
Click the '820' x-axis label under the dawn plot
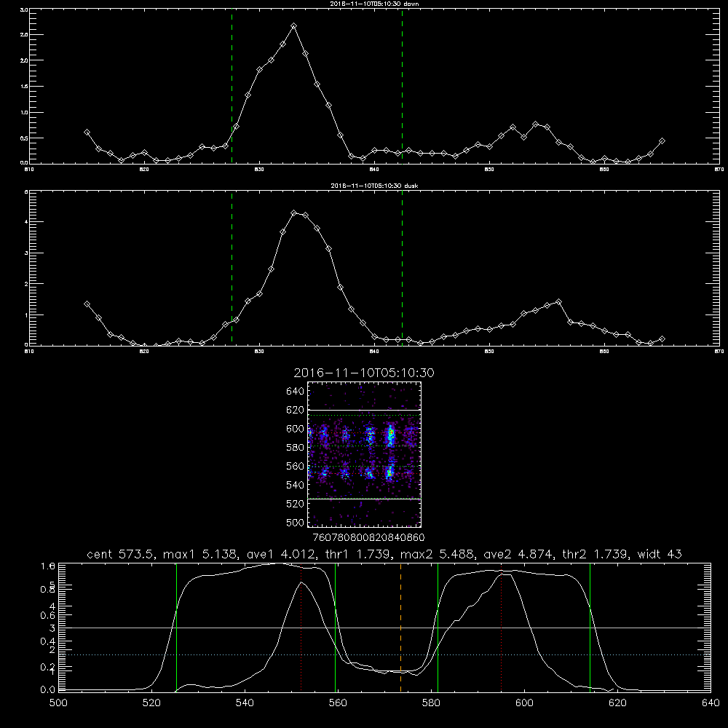144,170
